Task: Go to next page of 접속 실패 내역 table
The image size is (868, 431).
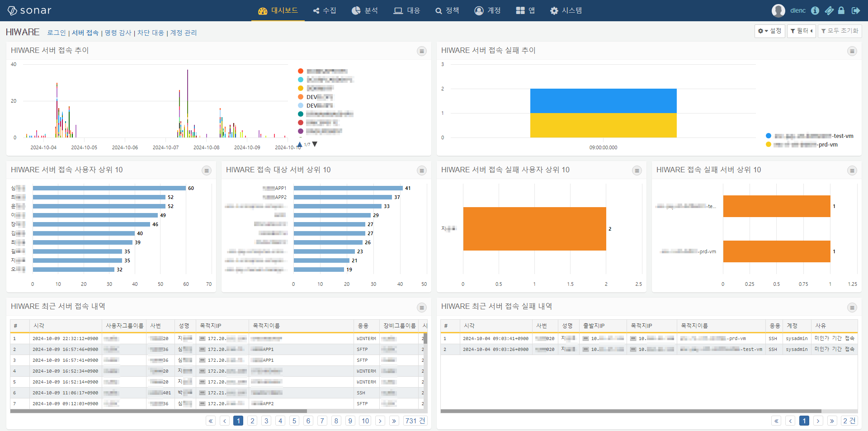Action: tap(818, 421)
